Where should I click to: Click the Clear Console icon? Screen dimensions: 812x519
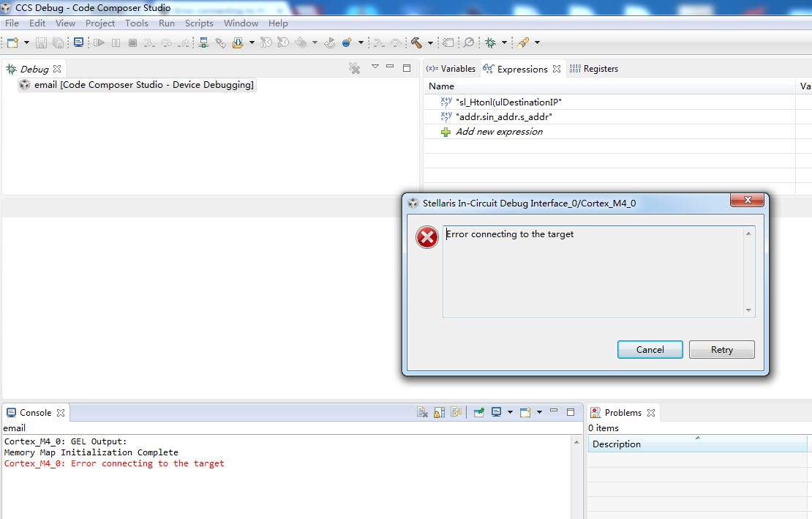(x=423, y=412)
